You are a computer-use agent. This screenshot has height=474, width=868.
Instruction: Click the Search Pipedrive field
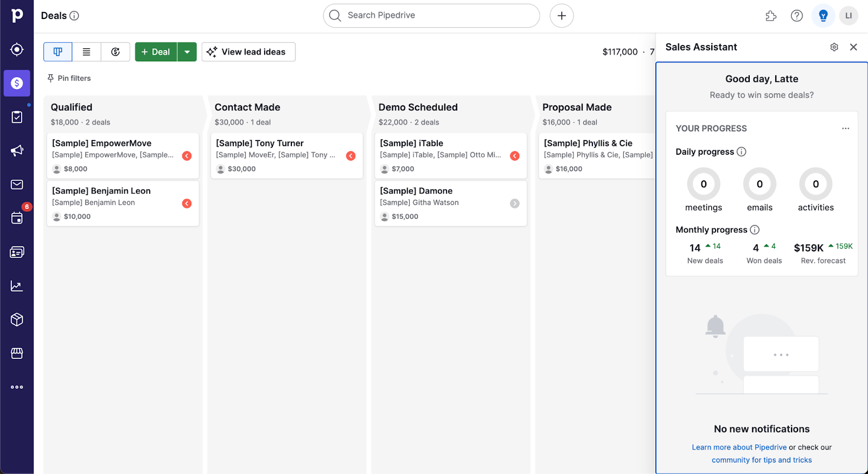(431, 16)
